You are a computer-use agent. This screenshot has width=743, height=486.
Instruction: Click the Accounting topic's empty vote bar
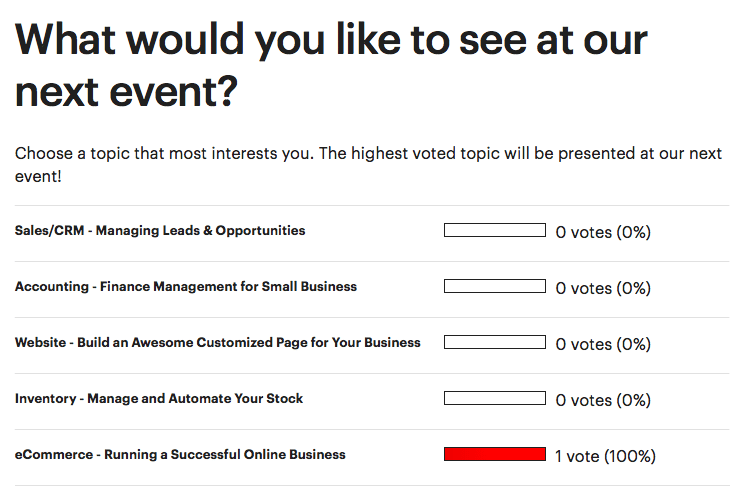pos(494,287)
